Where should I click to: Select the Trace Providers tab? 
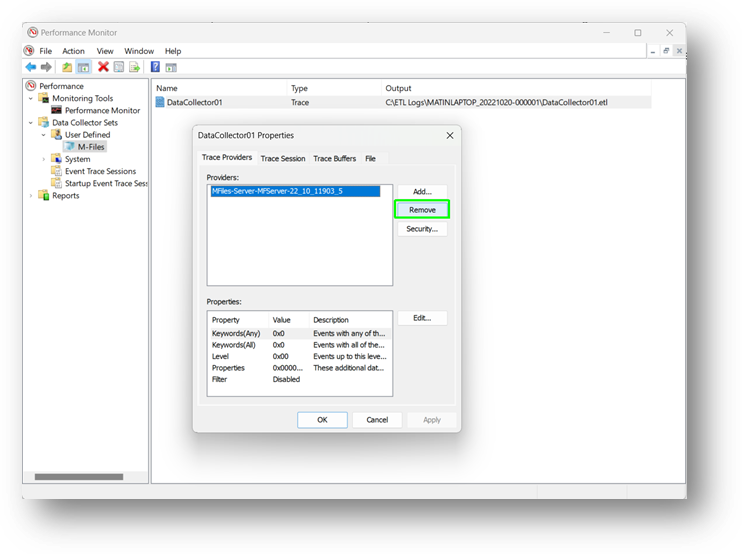[x=227, y=157]
